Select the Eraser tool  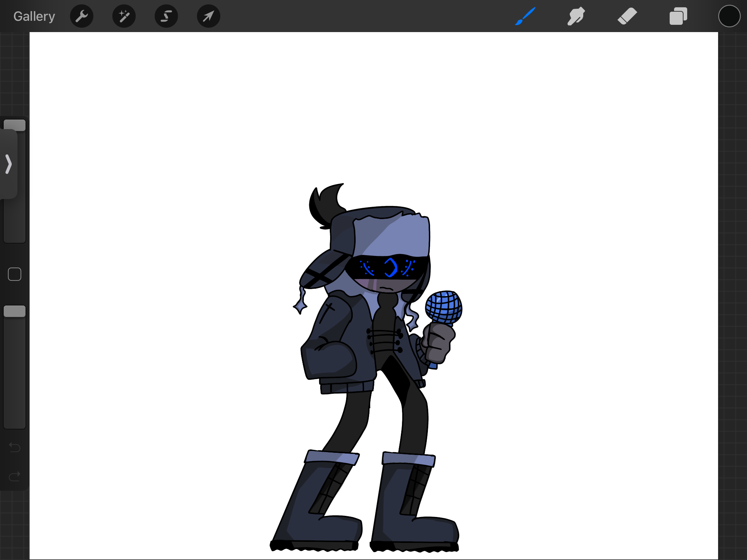[627, 16]
